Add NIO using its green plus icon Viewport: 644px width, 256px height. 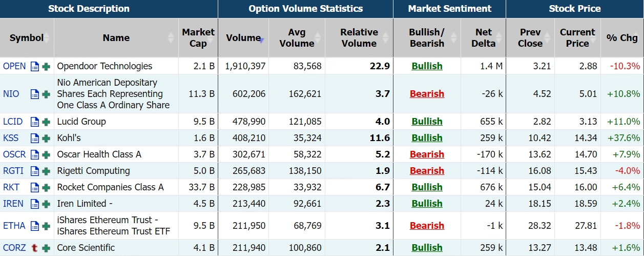click(46, 94)
